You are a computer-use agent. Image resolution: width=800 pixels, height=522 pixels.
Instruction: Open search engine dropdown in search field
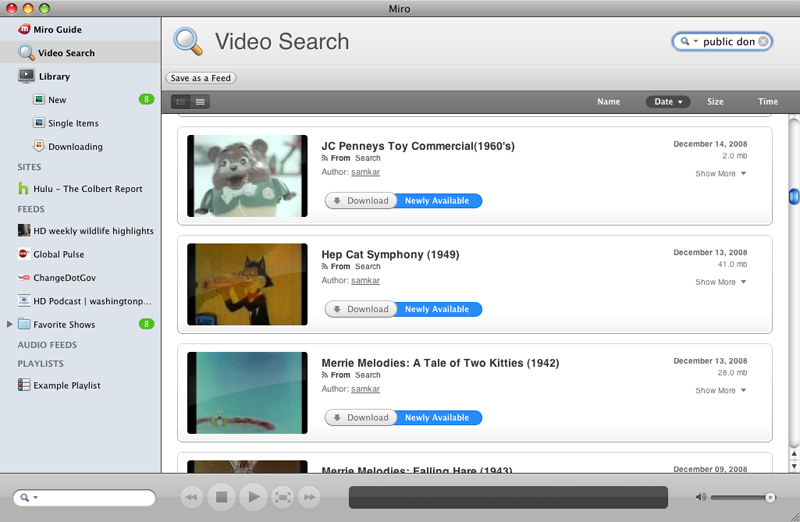tap(687, 42)
